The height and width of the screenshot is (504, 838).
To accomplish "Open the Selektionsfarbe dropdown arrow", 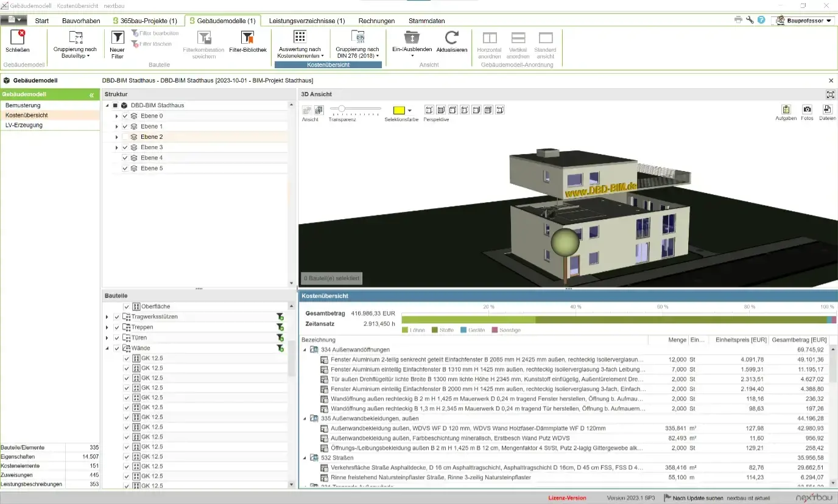I will [x=409, y=110].
